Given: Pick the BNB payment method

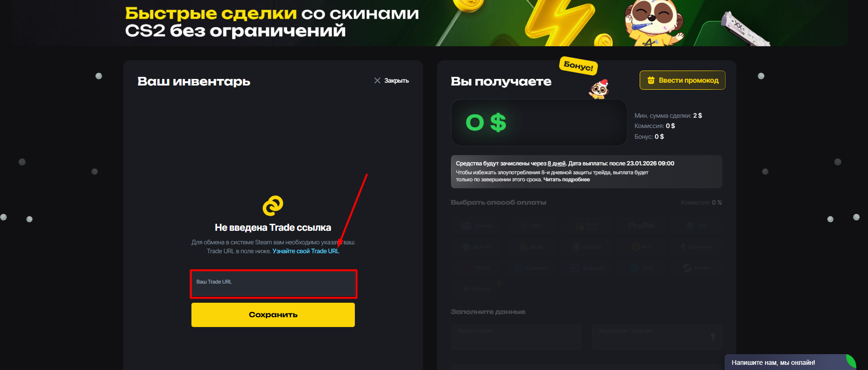Looking at the screenshot, I should pos(532,247).
